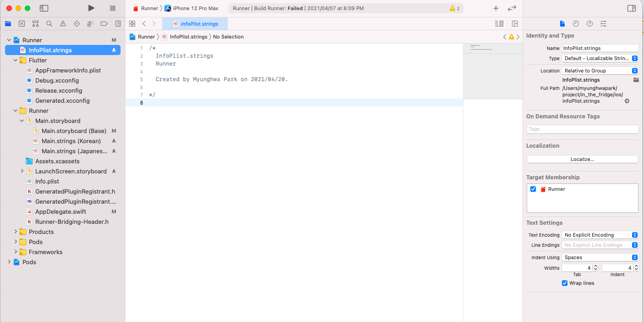Viewport: 644px width, 322px height.
Task: Click the Tags input field
Action: tap(582, 129)
